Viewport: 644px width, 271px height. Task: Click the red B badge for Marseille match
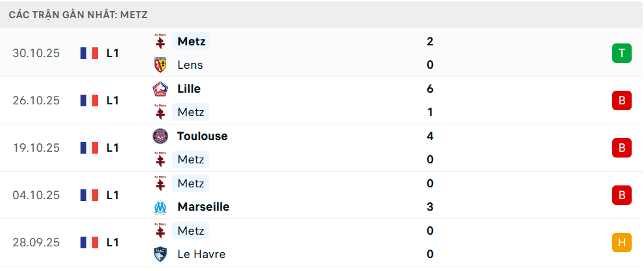tap(621, 195)
